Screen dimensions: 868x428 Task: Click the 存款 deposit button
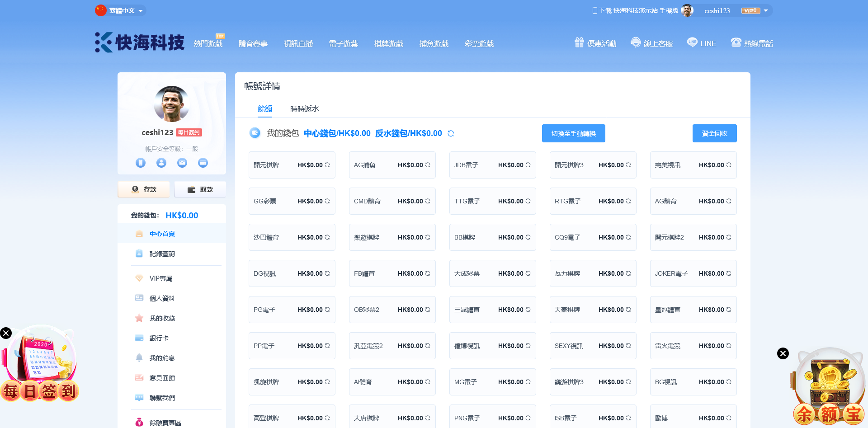click(144, 189)
